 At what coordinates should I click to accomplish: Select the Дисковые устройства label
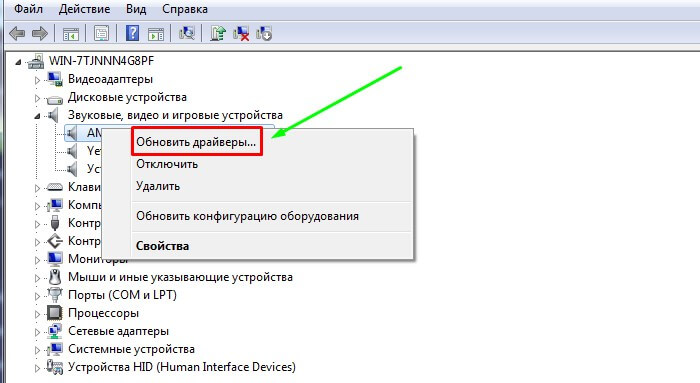pos(127,97)
